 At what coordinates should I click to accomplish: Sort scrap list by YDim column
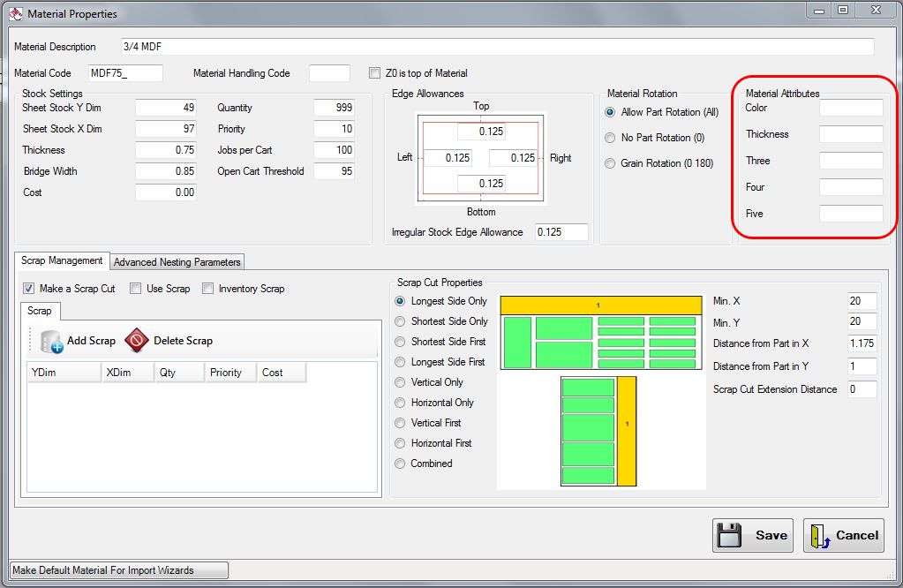pos(64,373)
